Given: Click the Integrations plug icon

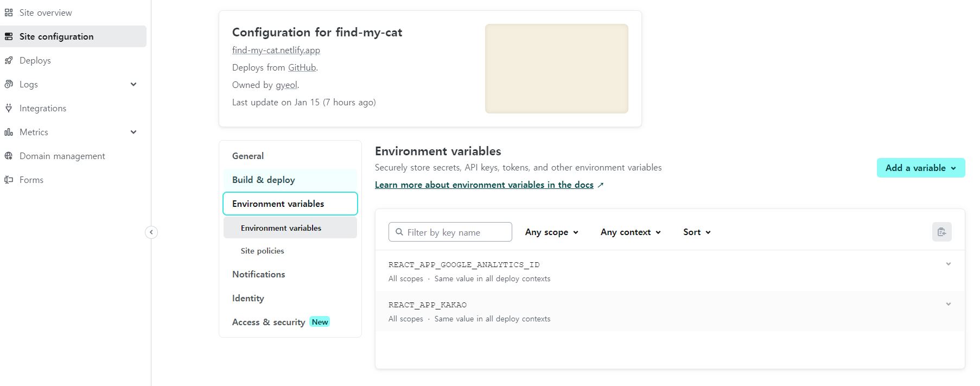Looking at the screenshot, I should (9, 108).
